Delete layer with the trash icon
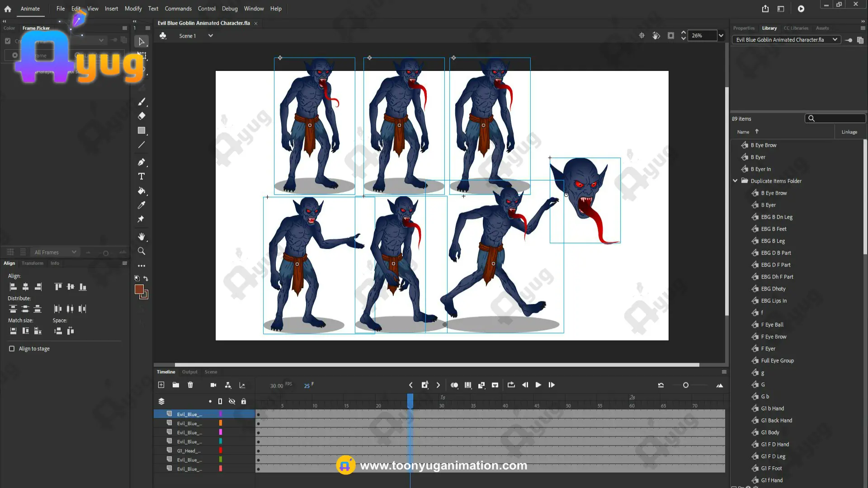The image size is (868, 488). coord(190,385)
